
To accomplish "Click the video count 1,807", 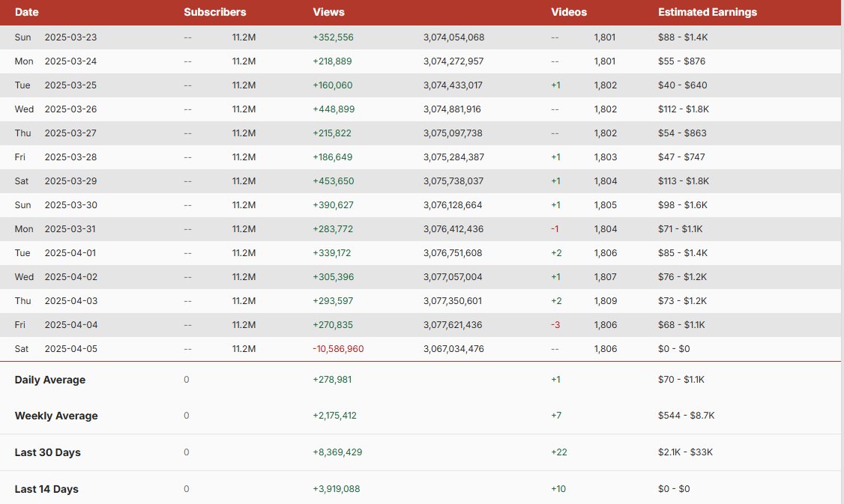I will (606, 277).
